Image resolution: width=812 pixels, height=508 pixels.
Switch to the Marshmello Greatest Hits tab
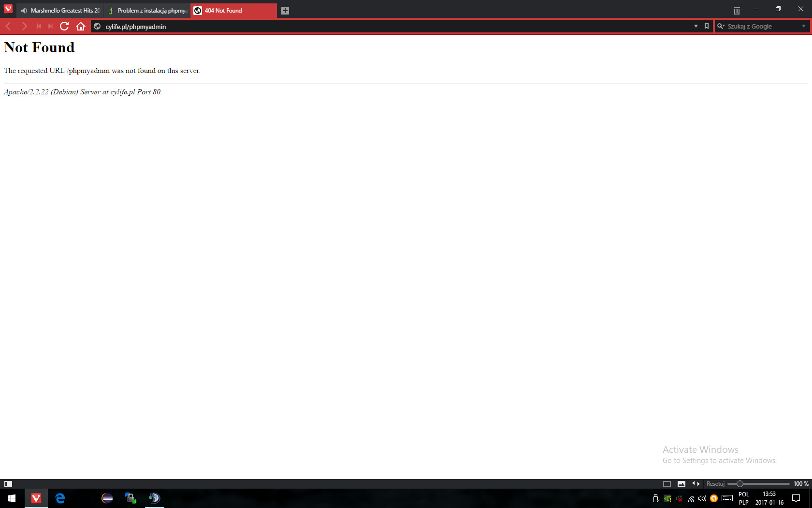(60, 11)
